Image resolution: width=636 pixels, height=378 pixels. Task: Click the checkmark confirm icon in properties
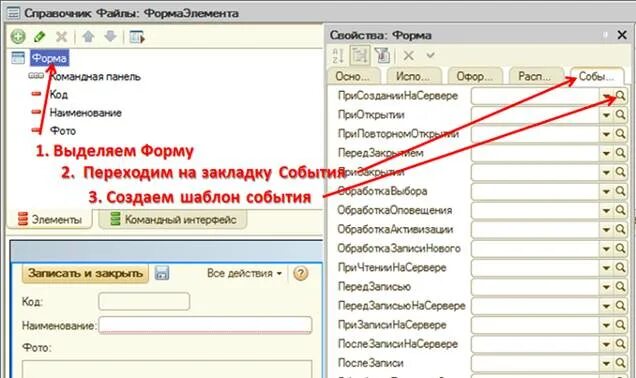coord(430,55)
